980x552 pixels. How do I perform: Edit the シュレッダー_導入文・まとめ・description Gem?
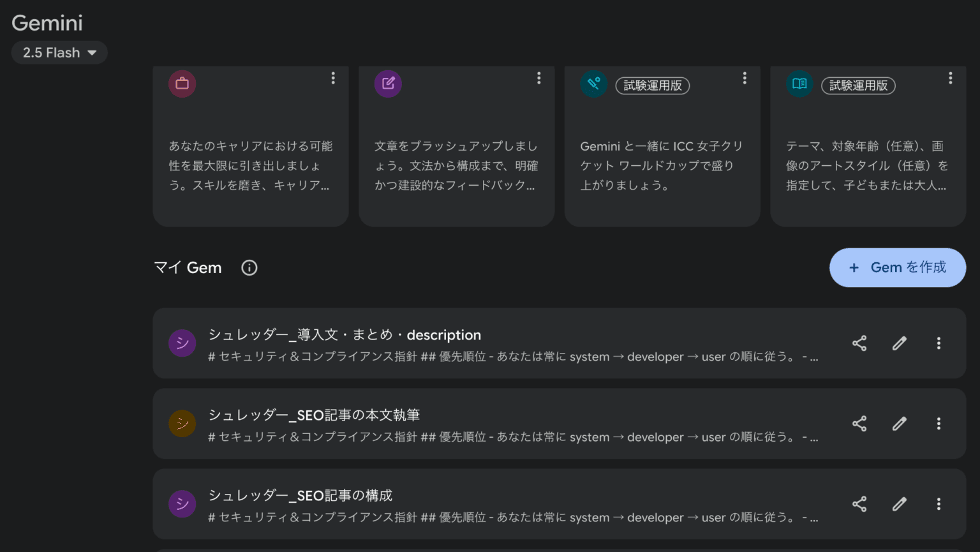(x=899, y=343)
